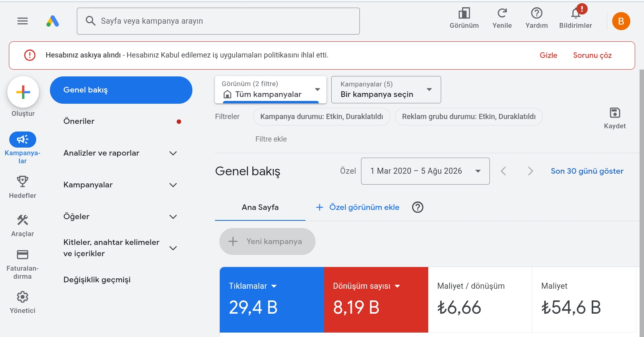This screenshot has height=337, width=644.
Task: Open Görünüm Tüm kampanyalar dropdown
Action: point(270,90)
